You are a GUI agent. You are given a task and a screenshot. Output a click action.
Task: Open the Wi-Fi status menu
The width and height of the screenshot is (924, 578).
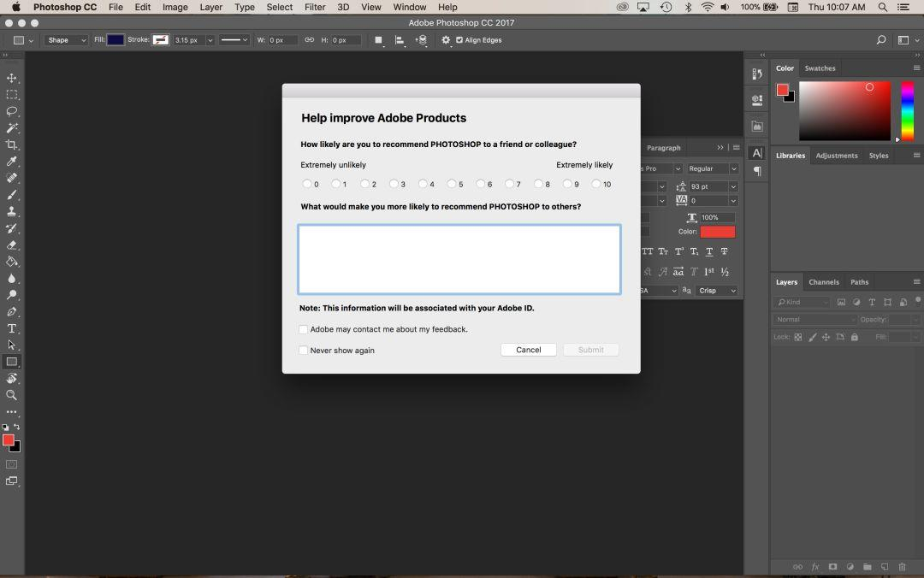pos(708,7)
